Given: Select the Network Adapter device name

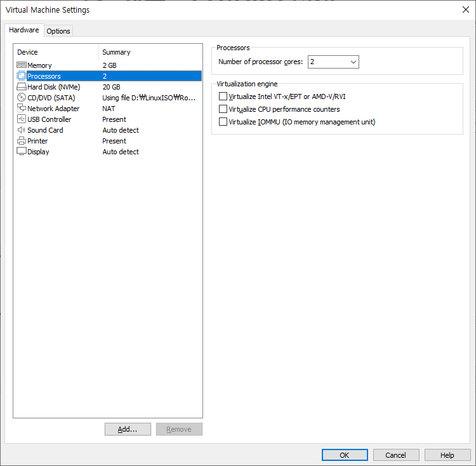Looking at the screenshot, I should click(x=53, y=109).
